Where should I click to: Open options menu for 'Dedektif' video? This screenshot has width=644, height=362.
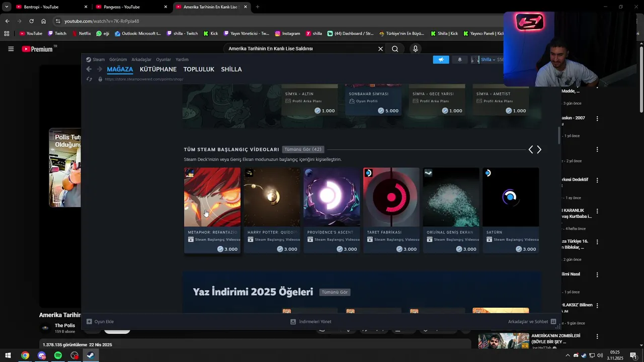(597, 180)
